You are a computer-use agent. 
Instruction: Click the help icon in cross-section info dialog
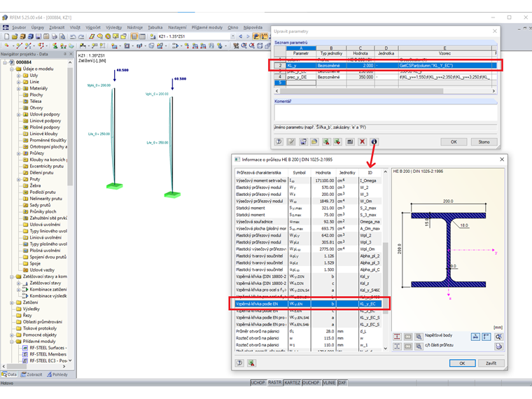coord(239,363)
